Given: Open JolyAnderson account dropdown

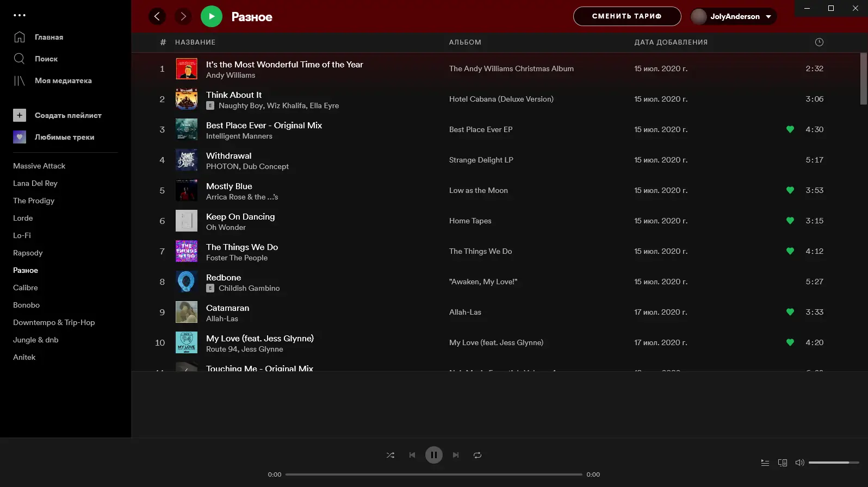Looking at the screenshot, I should pos(734,16).
